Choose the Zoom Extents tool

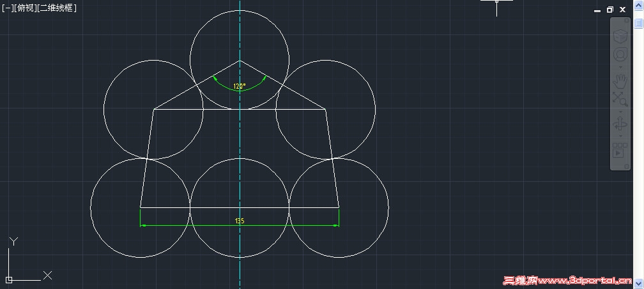620,99
